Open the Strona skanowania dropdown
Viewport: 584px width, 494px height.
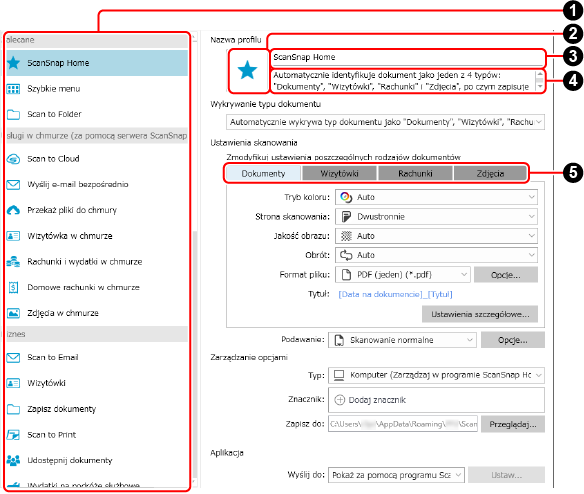pos(436,216)
